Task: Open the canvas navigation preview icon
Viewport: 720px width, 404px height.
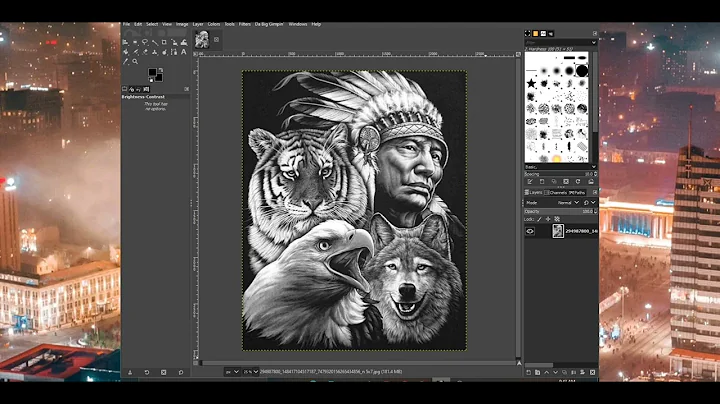Action: 519,363
